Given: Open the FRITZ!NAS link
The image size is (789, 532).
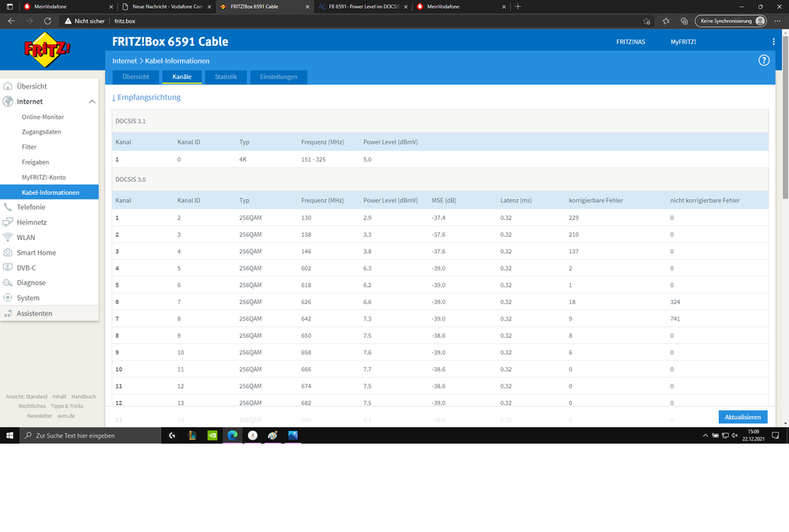Looking at the screenshot, I should (x=630, y=42).
